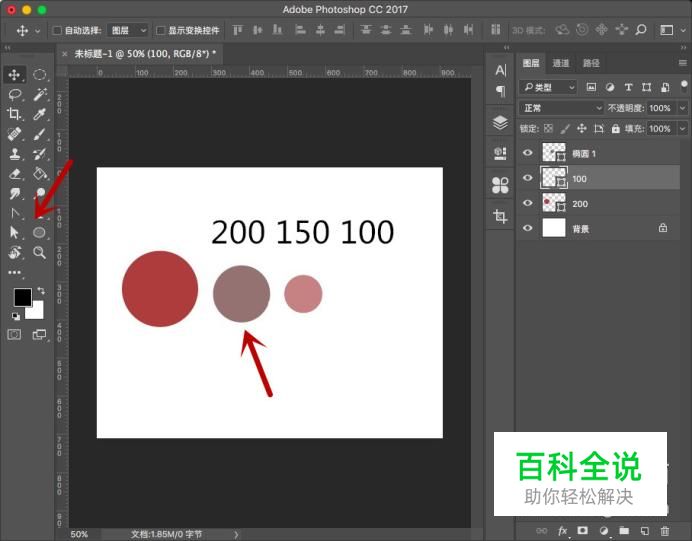The height and width of the screenshot is (541, 692).
Task: Open the 正常 blend mode dropdown
Action: pos(562,108)
